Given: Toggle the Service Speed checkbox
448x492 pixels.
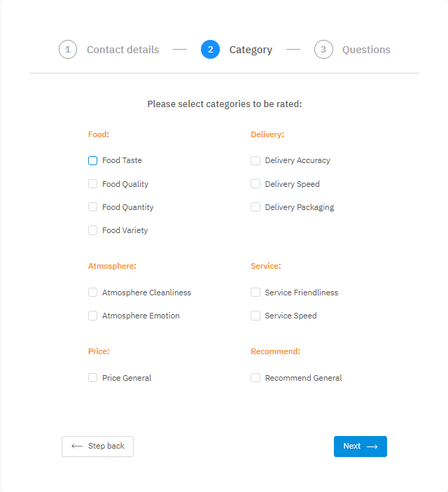Looking at the screenshot, I should click(x=255, y=316).
